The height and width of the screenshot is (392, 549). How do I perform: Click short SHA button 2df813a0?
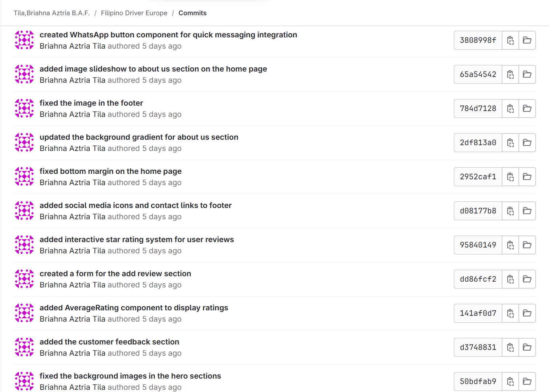tap(478, 143)
